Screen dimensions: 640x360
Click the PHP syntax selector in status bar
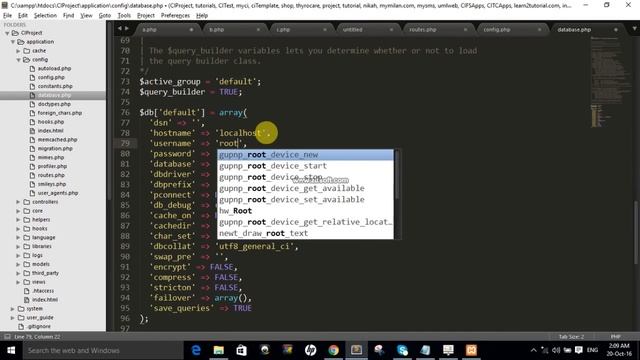tap(616, 337)
